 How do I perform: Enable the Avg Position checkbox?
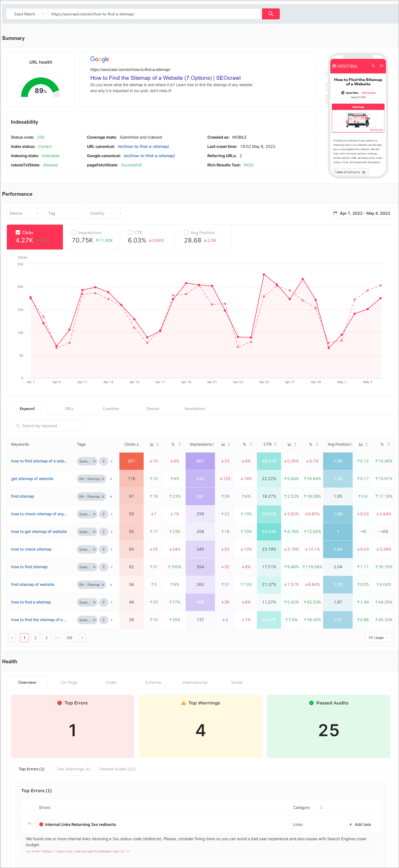(x=186, y=233)
